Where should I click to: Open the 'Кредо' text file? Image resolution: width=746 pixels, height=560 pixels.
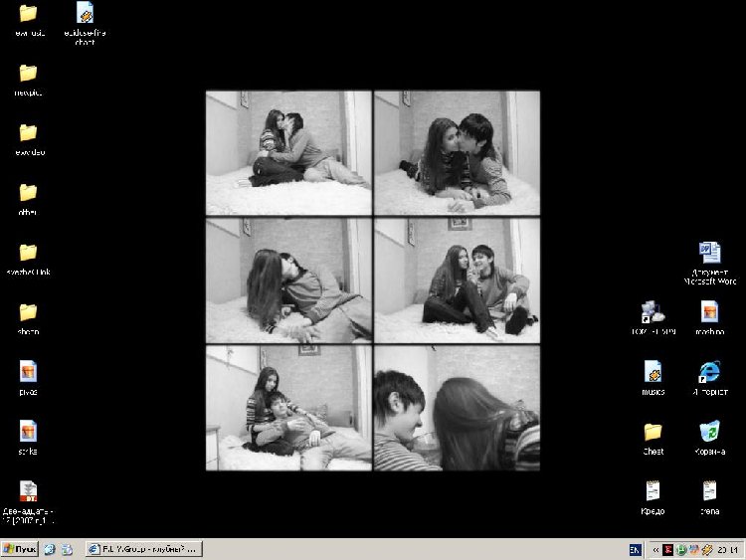pyautogui.click(x=653, y=491)
